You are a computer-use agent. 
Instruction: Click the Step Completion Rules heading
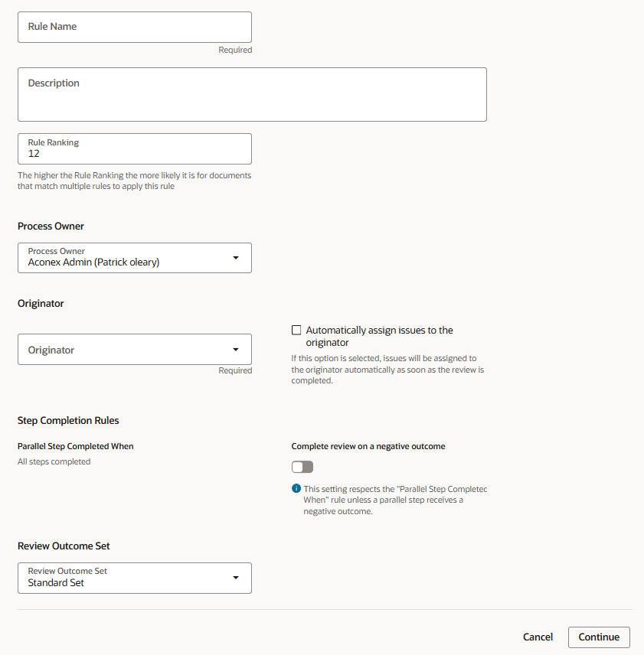click(68, 420)
